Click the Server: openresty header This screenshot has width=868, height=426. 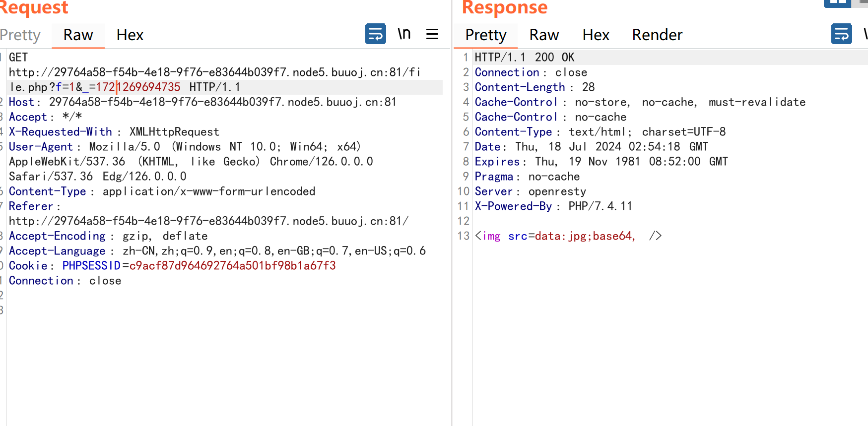531,191
